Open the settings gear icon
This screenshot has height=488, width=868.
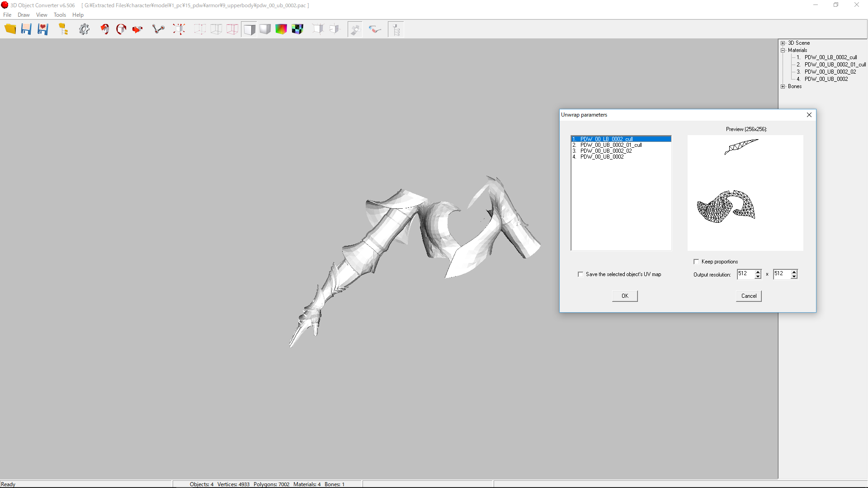[x=84, y=29]
